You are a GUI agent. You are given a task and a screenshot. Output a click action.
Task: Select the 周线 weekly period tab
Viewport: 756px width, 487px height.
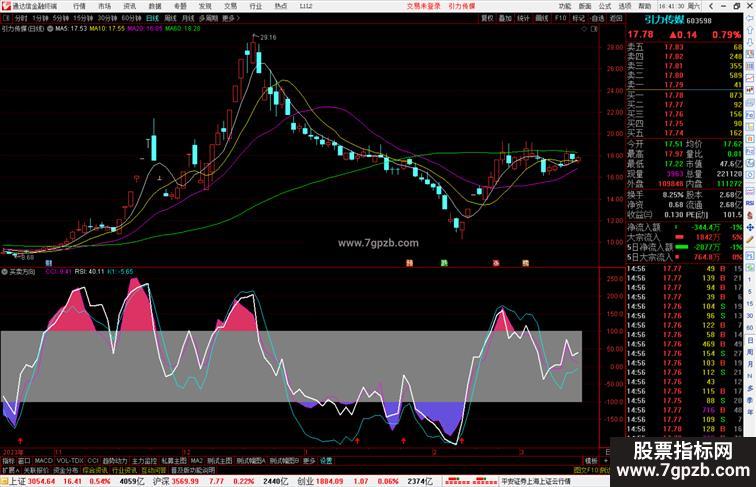pyautogui.click(x=170, y=18)
